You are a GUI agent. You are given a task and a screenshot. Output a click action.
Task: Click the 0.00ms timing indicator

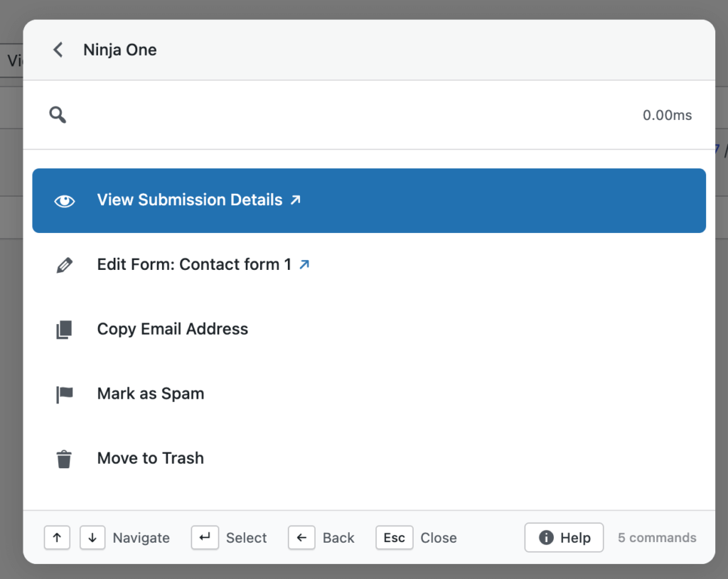pos(666,114)
